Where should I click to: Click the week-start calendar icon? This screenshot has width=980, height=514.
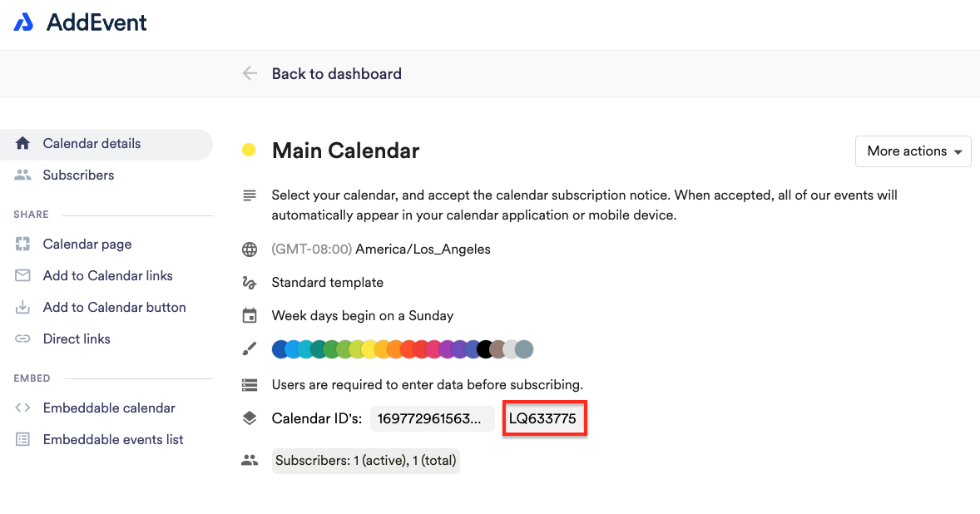250,316
